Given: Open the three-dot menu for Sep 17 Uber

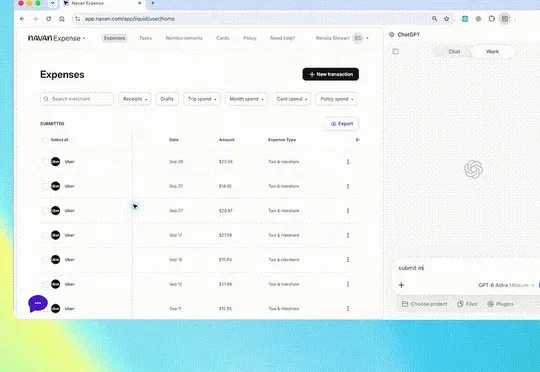Looking at the screenshot, I should [348, 235].
